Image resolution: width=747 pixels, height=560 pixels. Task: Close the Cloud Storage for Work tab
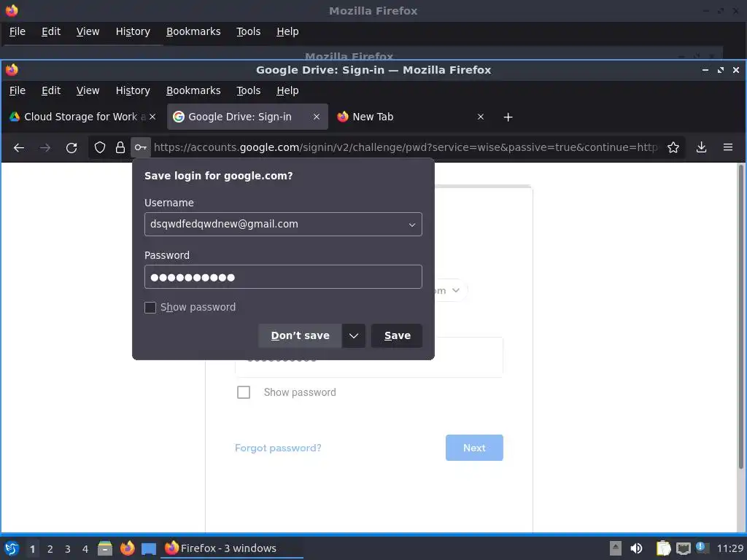tap(152, 117)
